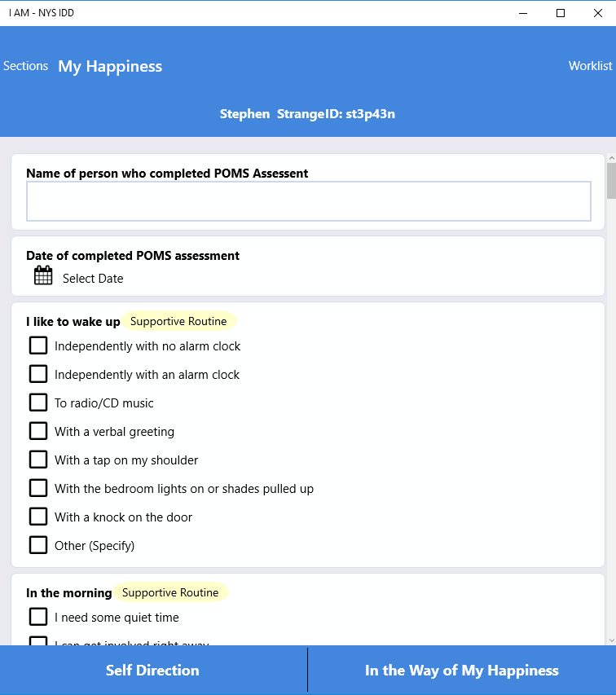The image size is (616, 695).
Task: Go to the Worklist
Action: coord(590,66)
